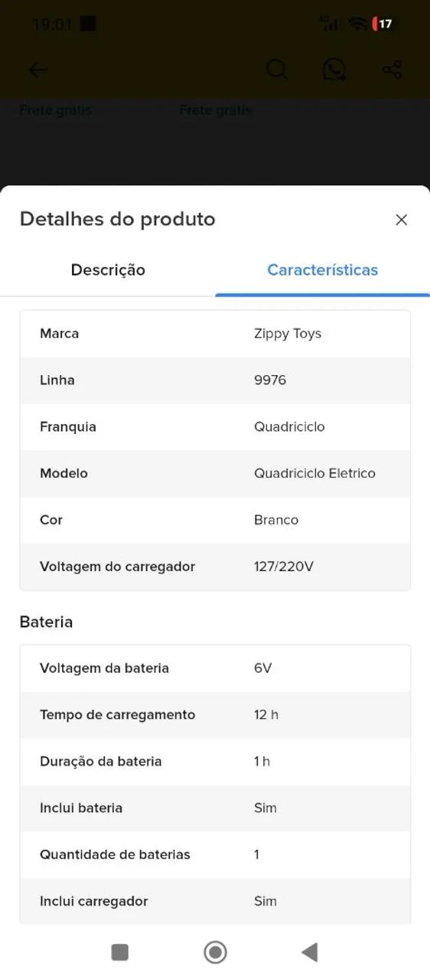
Task: Switch to the Descrição tab
Action: 108,269
